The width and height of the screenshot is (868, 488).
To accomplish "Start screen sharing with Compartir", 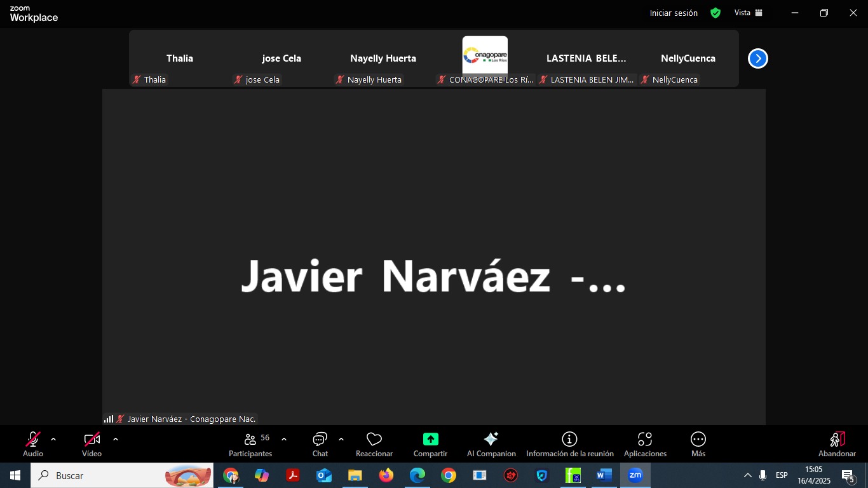I will (x=430, y=444).
